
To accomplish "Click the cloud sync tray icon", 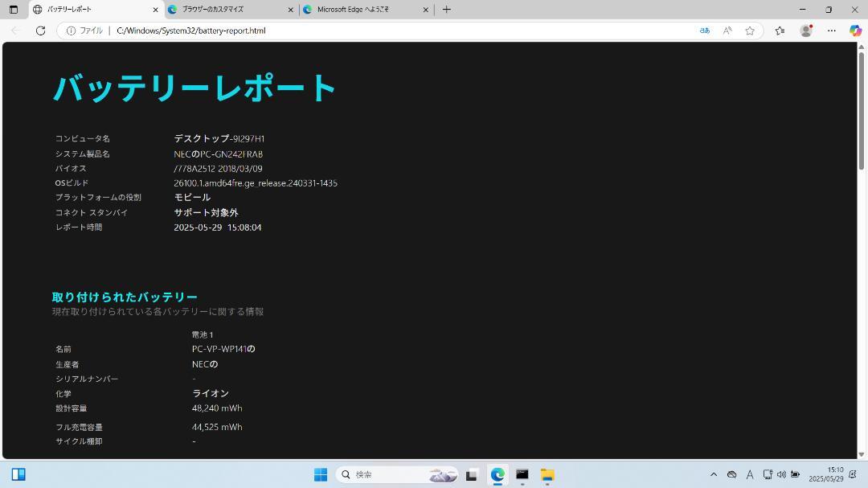I will [732, 474].
